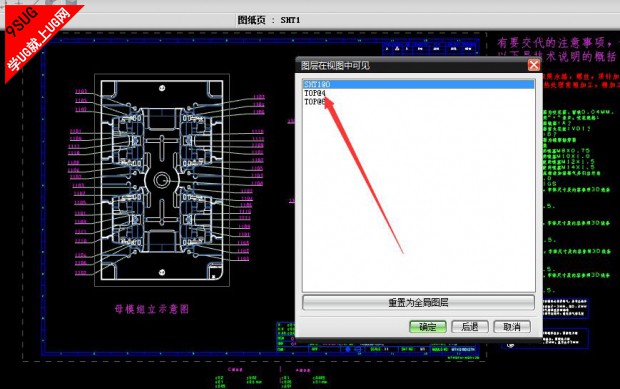Confirm with the 确定 button

[427, 327]
